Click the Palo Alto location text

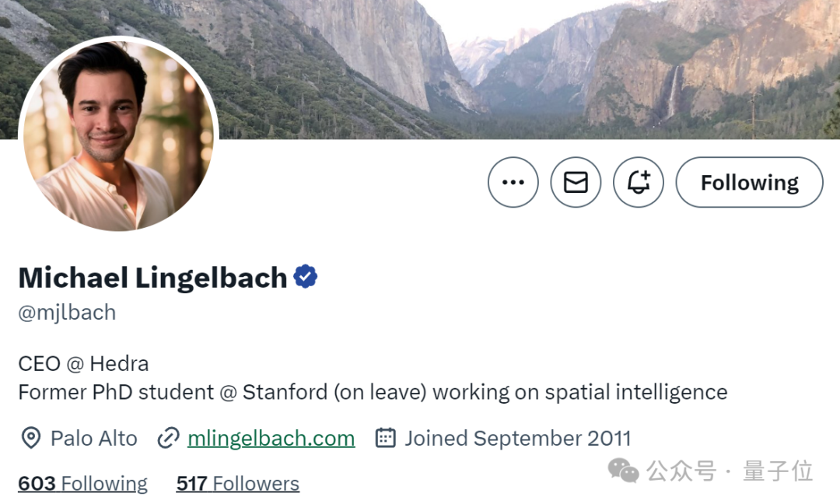coord(93,439)
